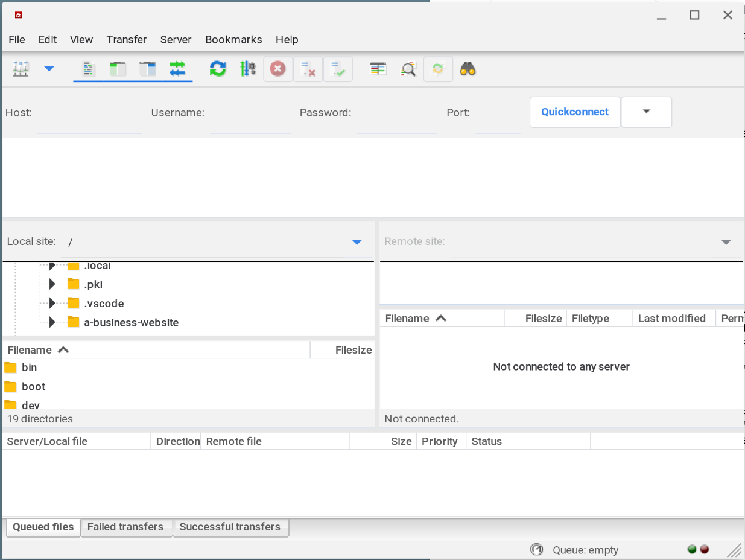Viewport: 745px width, 560px height.
Task: Expand the a-business-website folder tree node
Action: (x=52, y=322)
